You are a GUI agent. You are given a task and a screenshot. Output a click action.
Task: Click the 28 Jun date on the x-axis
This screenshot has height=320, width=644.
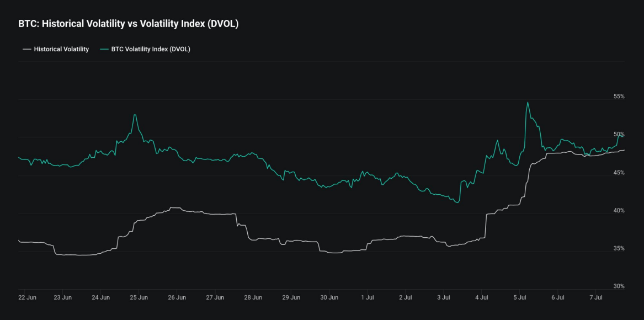[x=253, y=297]
